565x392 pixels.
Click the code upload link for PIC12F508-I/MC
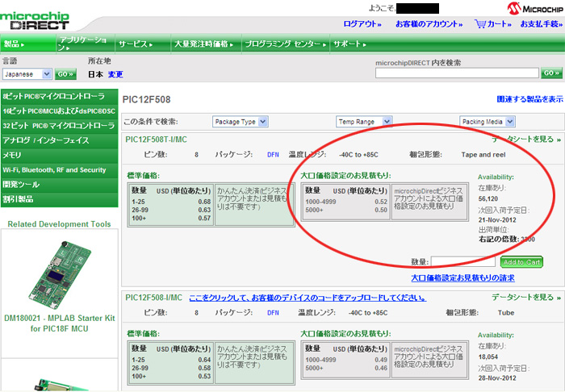pyautogui.click(x=308, y=298)
